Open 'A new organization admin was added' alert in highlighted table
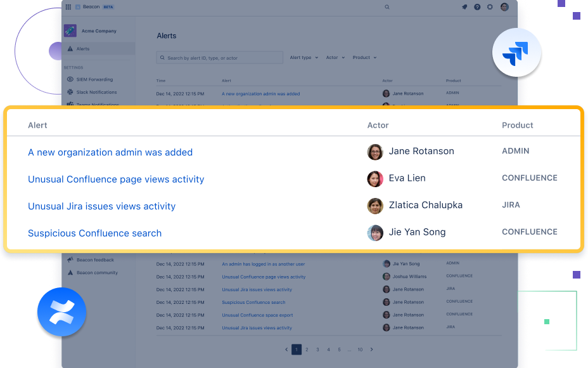The height and width of the screenshot is (368, 588). pos(110,152)
